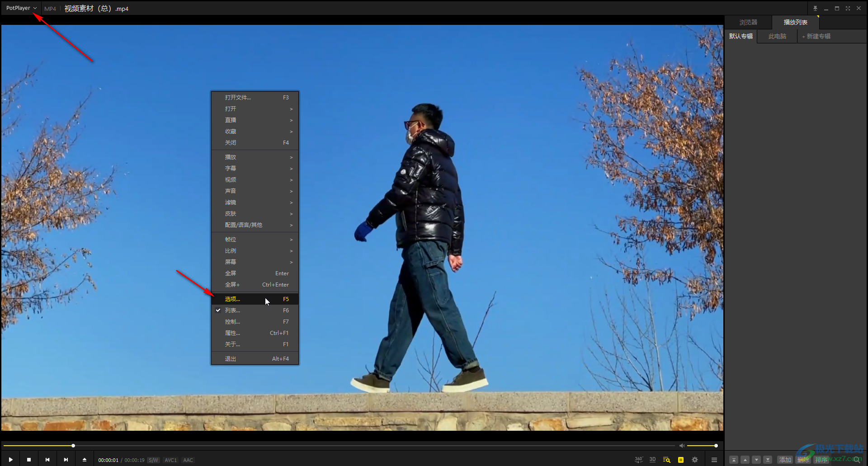
Task: Open 控制... from the menu
Action: coord(255,322)
